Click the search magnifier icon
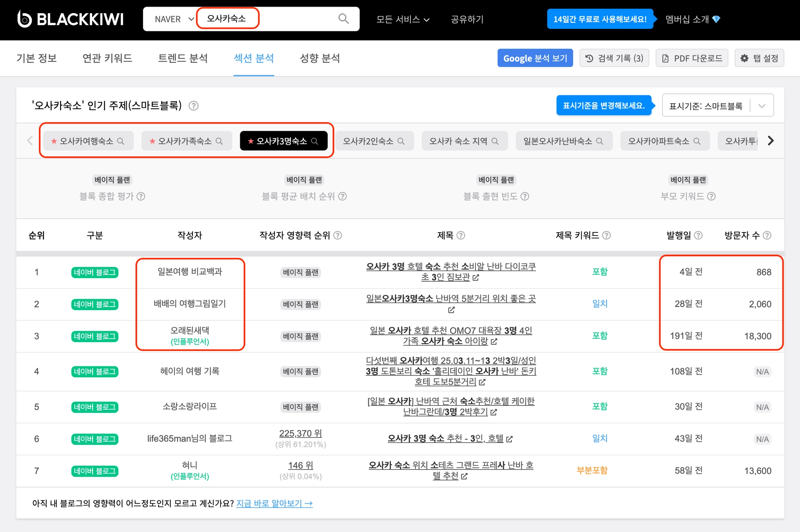The height and width of the screenshot is (532, 800). coord(343,19)
